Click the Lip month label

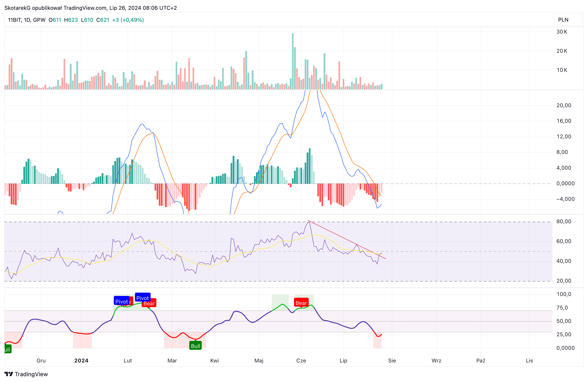click(x=343, y=360)
